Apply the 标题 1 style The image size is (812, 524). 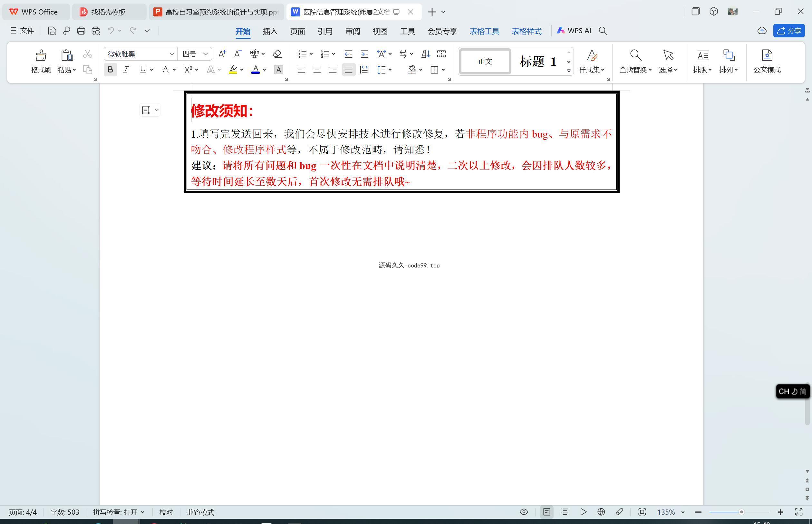(538, 62)
